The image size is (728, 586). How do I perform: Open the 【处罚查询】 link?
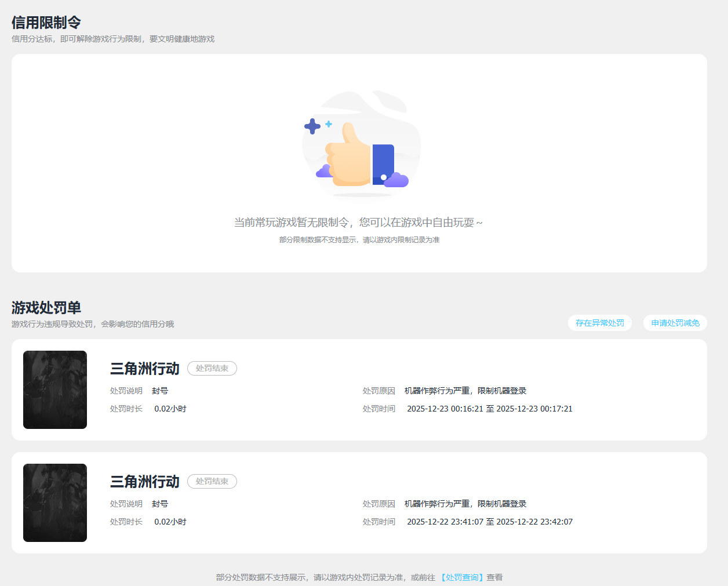pyautogui.click(x=462, y=577)
